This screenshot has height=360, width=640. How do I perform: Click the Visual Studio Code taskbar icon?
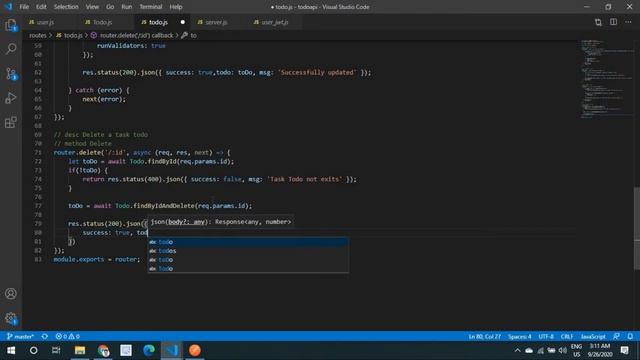pos(172,350)
